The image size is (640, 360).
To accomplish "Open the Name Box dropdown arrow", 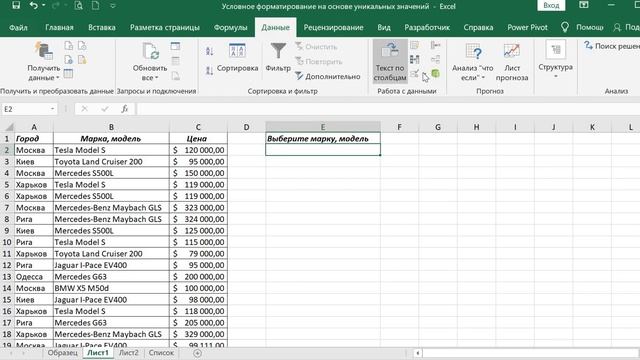I will pos(52,109).
